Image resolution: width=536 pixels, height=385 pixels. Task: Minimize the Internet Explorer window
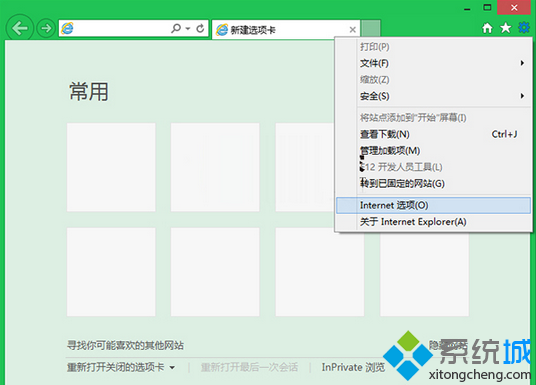[x=467, y=8]
